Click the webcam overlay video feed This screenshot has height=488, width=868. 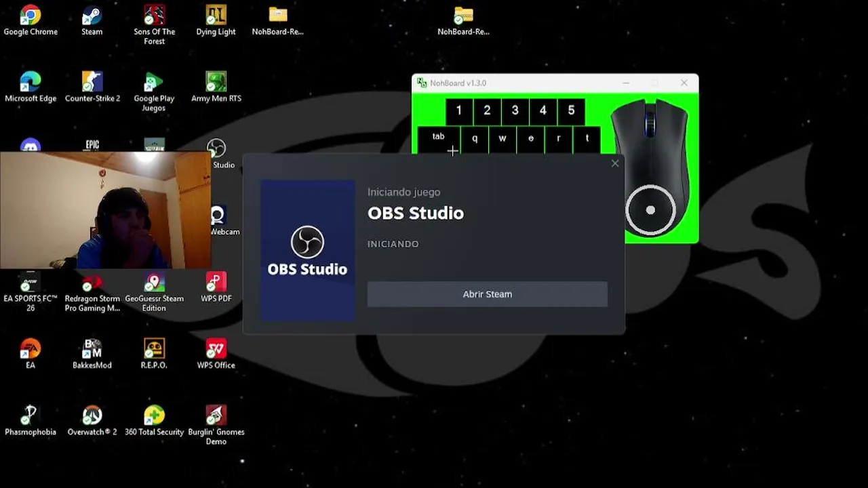click(x=106, y=211)
